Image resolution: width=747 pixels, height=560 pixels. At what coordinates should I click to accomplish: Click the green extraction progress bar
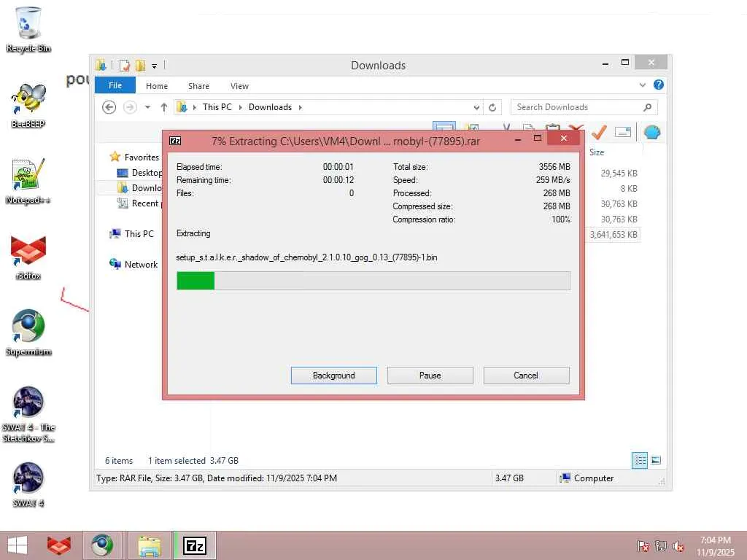pos(373,281)
